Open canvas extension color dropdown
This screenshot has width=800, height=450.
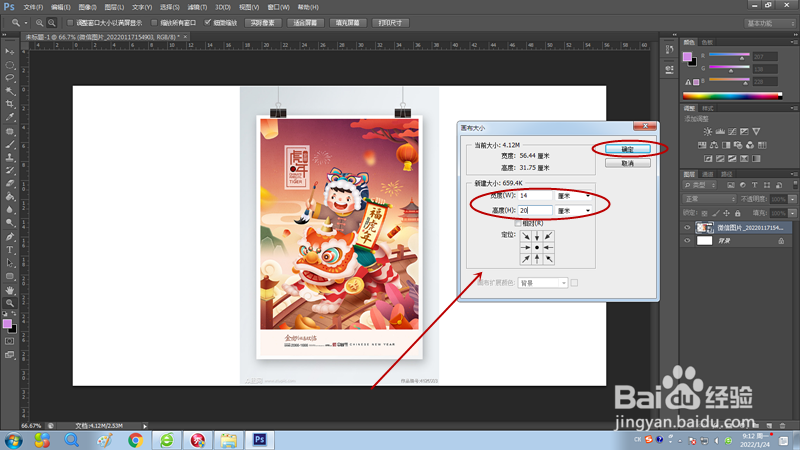click(542, 283)
